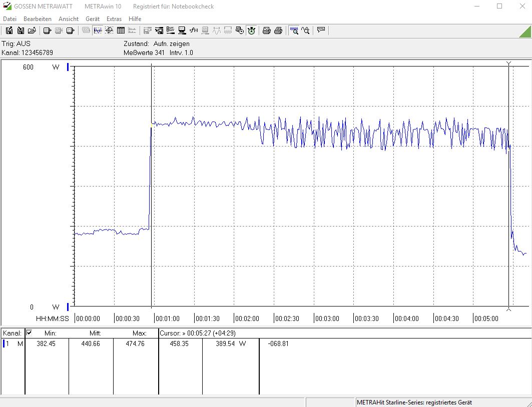This screenshot has width=532, height=407.
Task: Click the second printer icon
Action: [278, 30]
